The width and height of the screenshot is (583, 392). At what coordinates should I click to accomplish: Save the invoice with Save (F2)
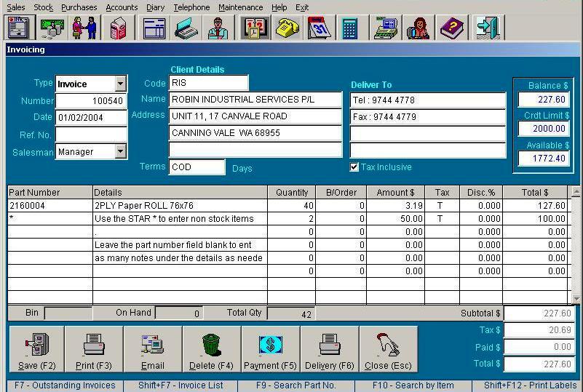point(37,349)
